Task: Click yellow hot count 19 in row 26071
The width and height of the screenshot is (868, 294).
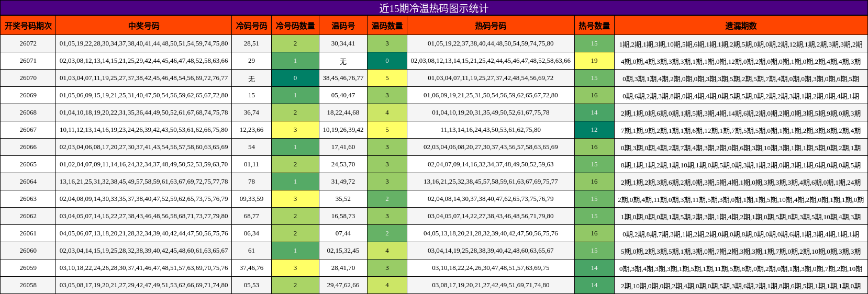Action: [x=594, y=61]
